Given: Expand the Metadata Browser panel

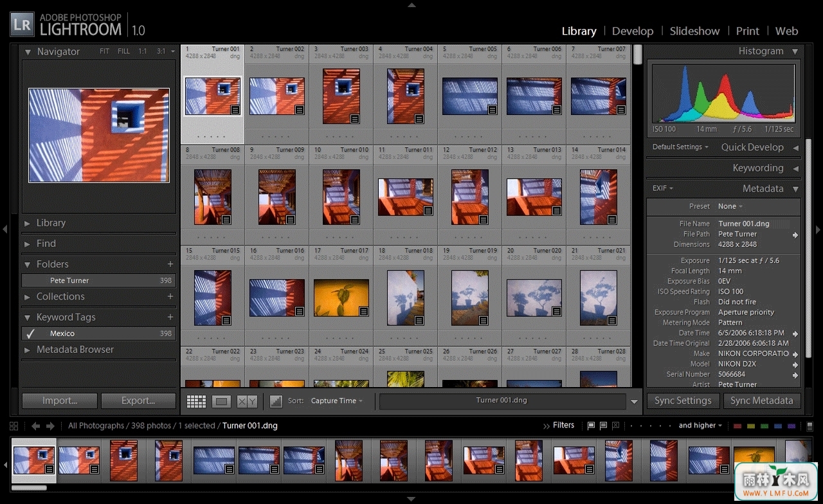Looking at the screenshot, I should pos(28,350).
